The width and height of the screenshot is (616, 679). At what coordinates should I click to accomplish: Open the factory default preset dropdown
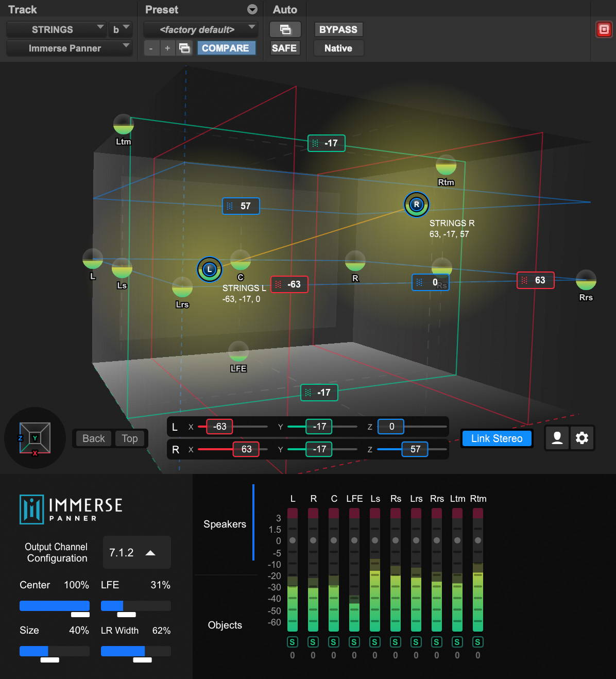pos(200,29)
